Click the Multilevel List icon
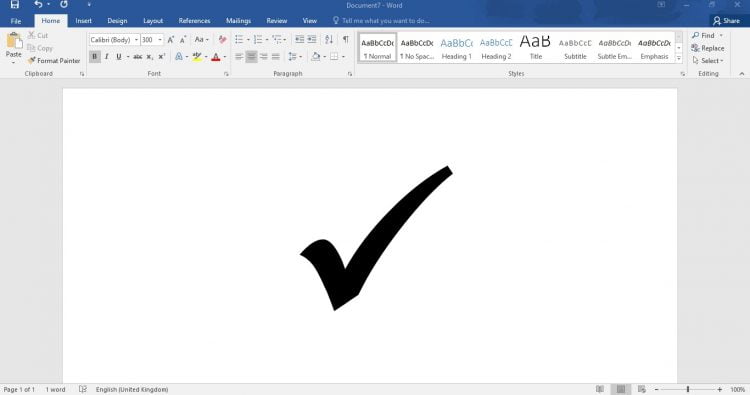The height and width of the screenshot is (395, 750). click(276, 40)
